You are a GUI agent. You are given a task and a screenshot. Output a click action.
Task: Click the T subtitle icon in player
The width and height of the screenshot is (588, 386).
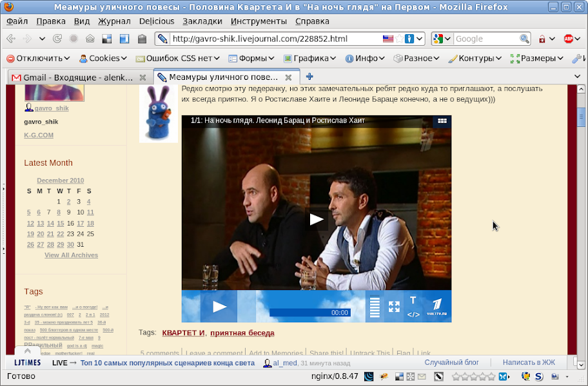click(413, 300)
